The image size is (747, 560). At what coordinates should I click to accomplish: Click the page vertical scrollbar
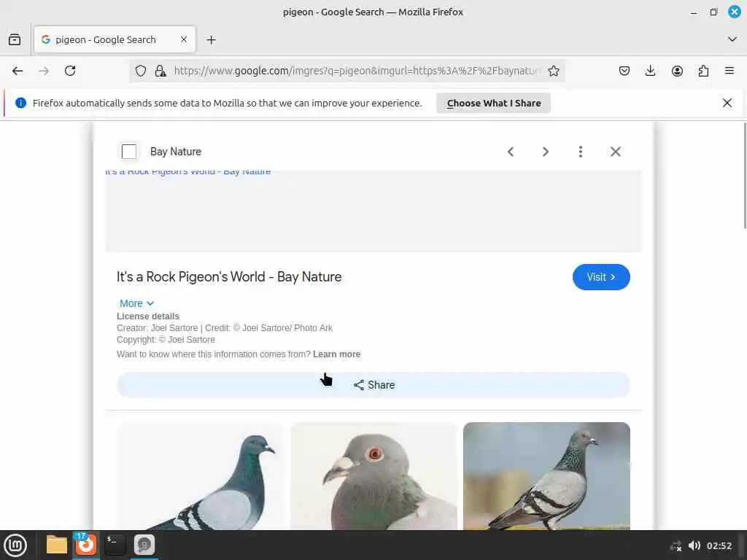(x=745, y=176)
